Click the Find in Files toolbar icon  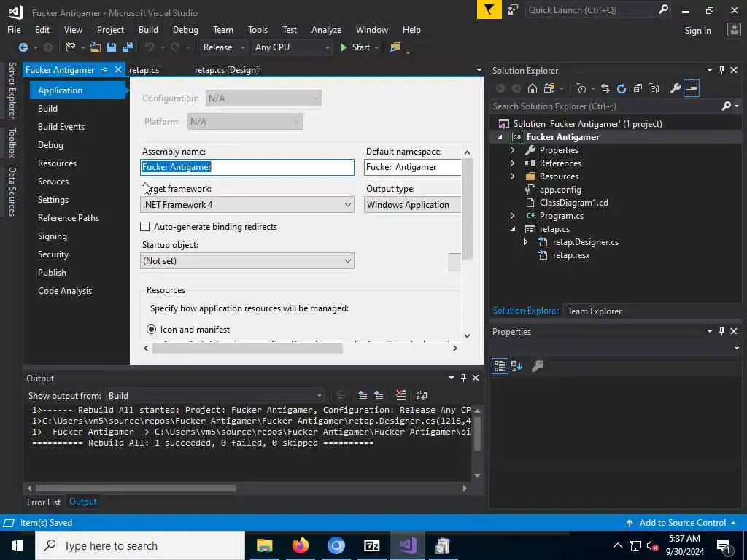(x=395, y=47)
